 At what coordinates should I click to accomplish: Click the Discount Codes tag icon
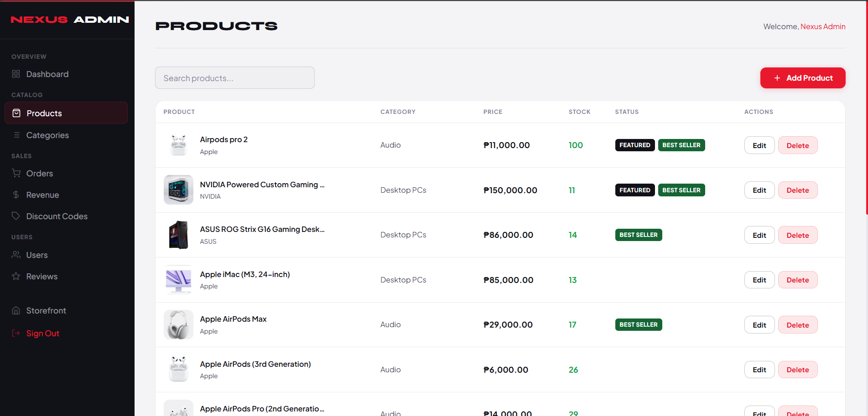[x=16, y=216]
